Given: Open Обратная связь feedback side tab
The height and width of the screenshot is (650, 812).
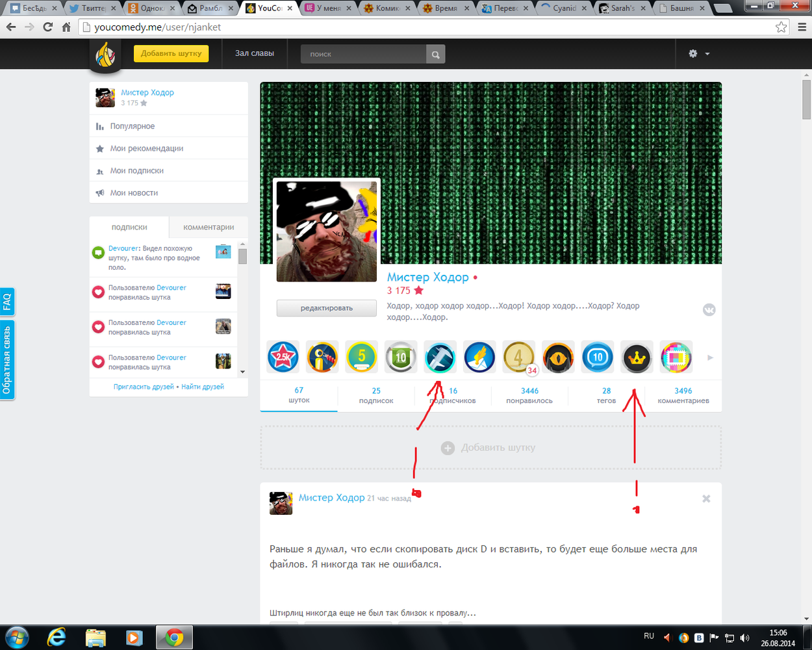Looking at the screenshot, I should pyautogui.click(x=6, y=359).
